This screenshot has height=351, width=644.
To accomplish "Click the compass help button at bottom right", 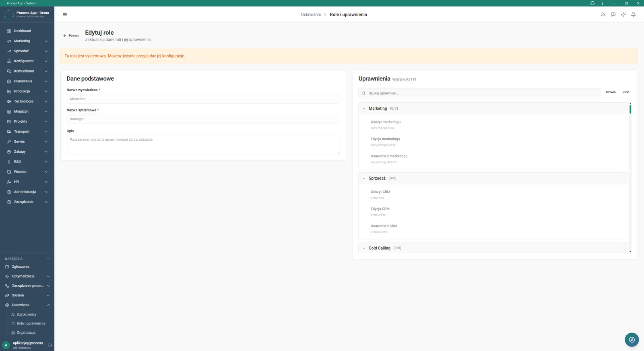I will (x=632, y=340).
